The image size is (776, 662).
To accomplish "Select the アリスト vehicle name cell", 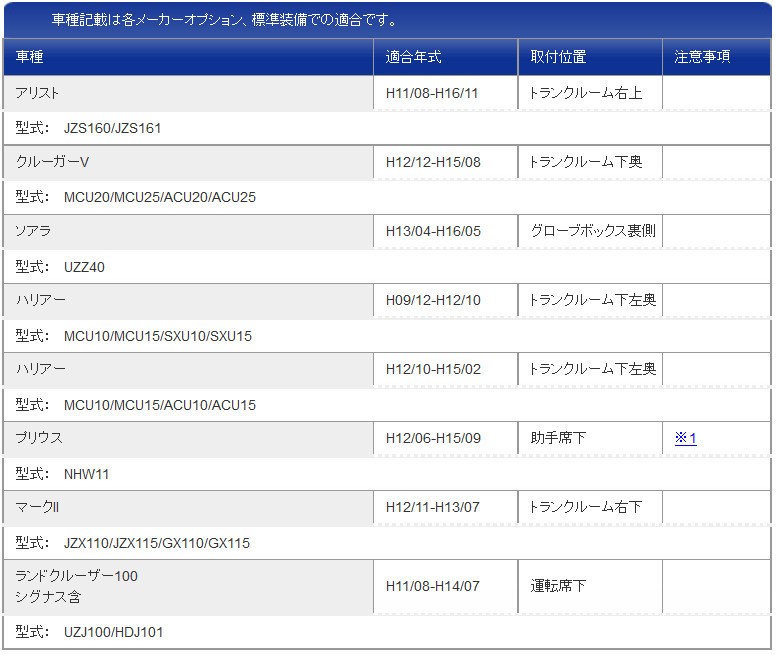I will click(x=188, y=93).
